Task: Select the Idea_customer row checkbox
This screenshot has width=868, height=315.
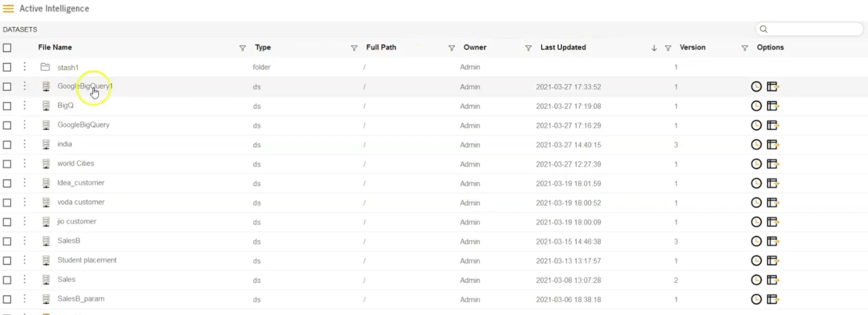Action: point(7,183)
